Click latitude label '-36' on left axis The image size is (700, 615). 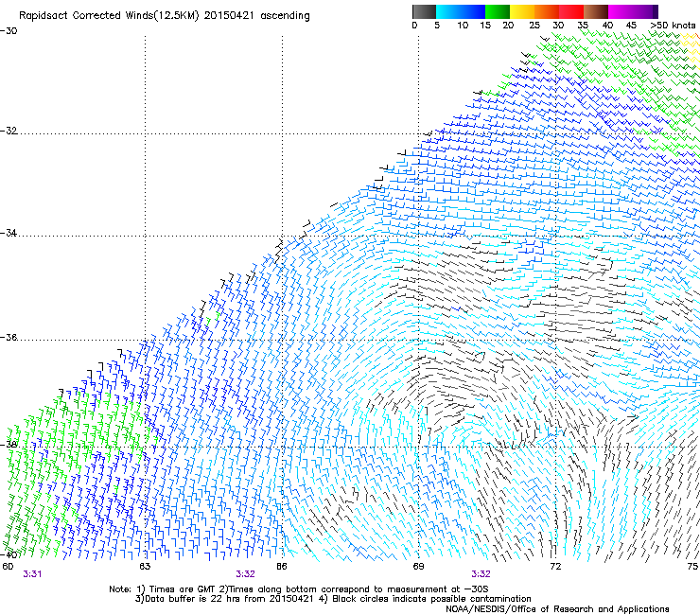click(x=9, y=337)
